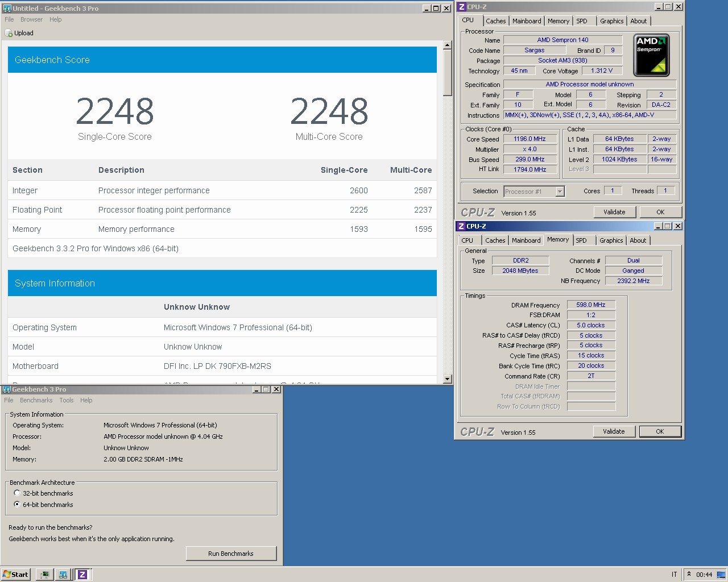
Task: Click the NB Frequency value 2392.2 MHz
Action: pos(633,281)
